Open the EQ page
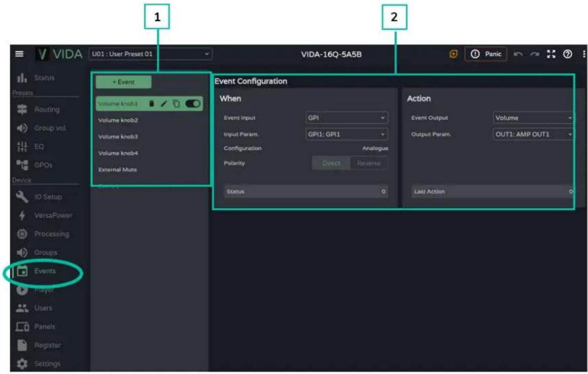Viewport: 588px width, 374px height. 30,146
